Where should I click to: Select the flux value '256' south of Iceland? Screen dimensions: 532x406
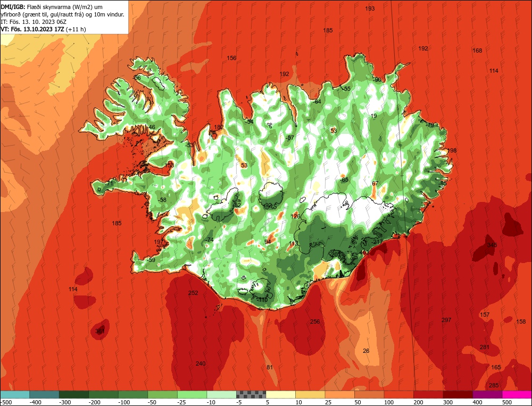[x=315, y=322]
